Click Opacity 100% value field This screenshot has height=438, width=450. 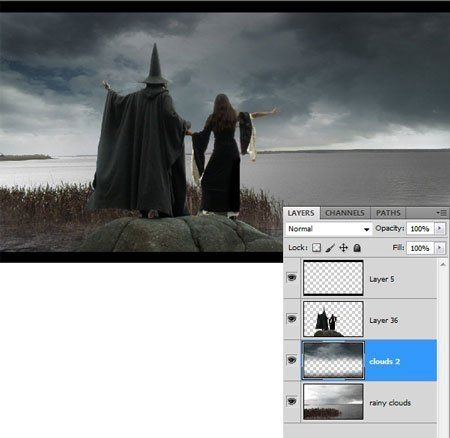tap(420, 229)
